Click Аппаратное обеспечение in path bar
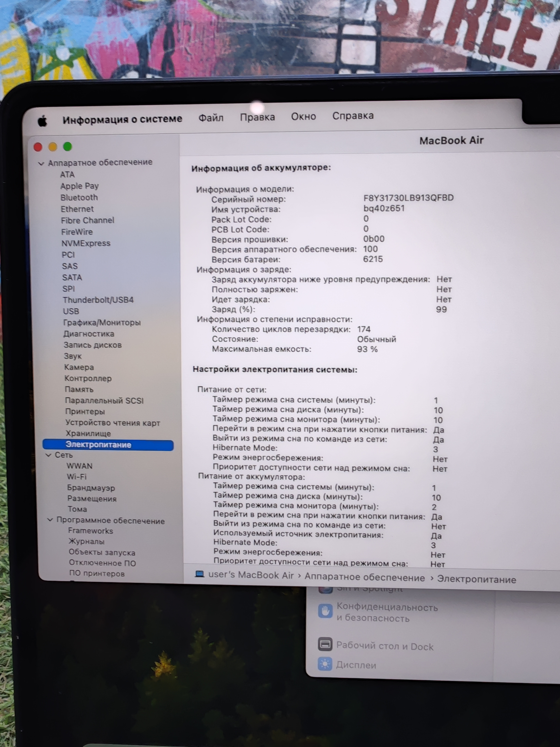The height and width of the screenshot is (747, 560). point(364,577)
